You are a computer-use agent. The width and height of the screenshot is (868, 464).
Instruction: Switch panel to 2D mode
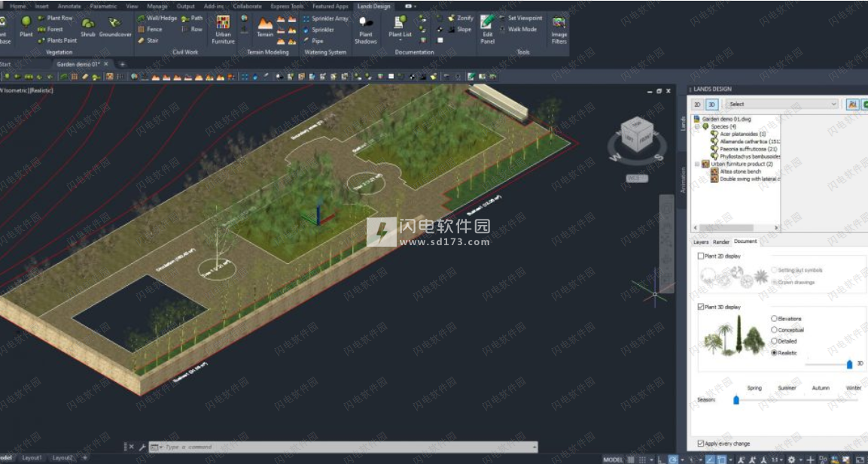point(698,104)
